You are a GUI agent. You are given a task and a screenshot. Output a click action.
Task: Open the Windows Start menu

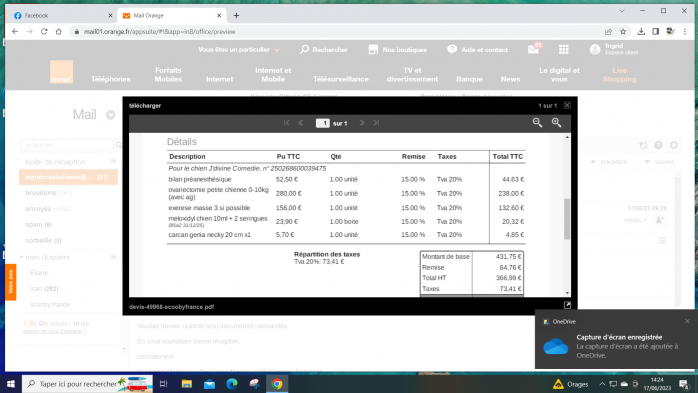11,384
